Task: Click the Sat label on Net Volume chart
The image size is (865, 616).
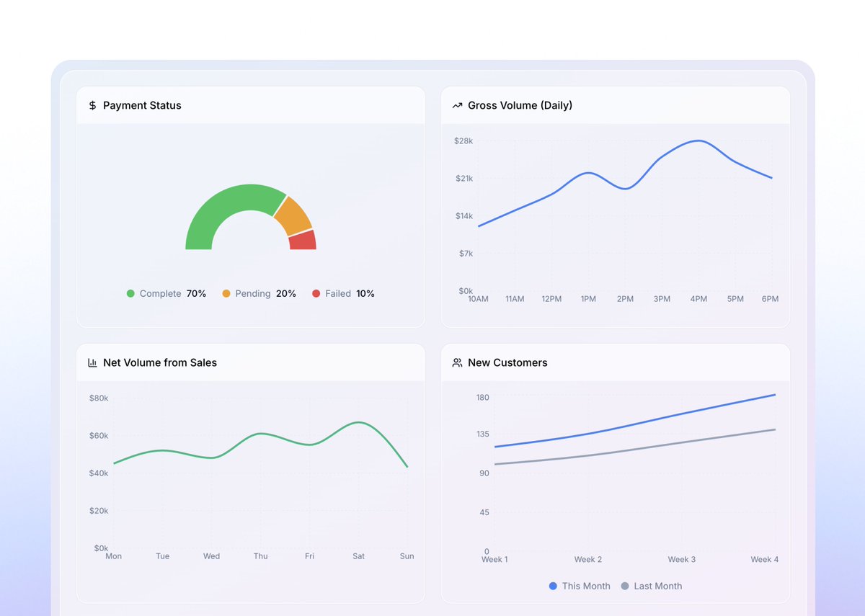Action: tap(358, 556)
